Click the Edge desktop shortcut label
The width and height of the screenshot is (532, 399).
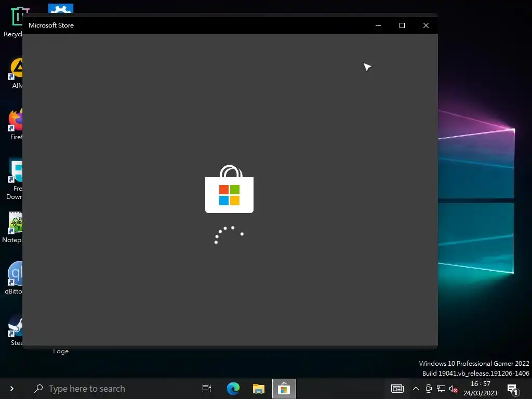[x=61, y=351]
